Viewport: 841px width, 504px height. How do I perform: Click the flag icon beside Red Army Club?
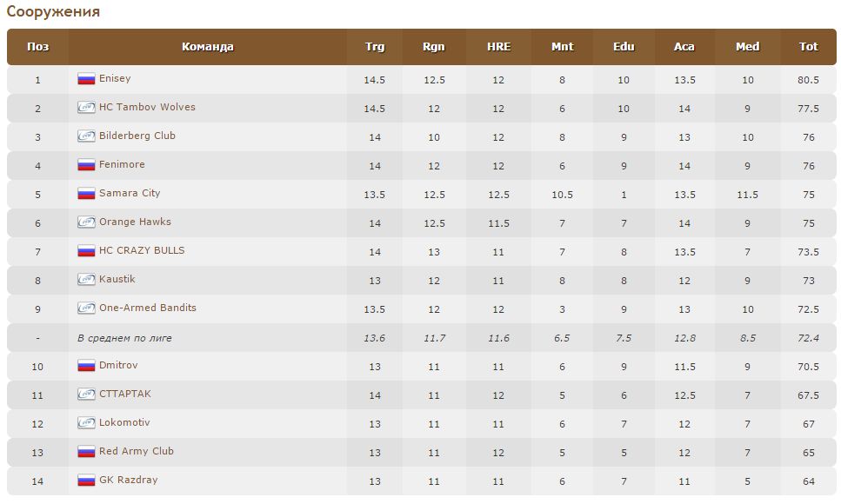pyautogui.click(x=86, y=452)
